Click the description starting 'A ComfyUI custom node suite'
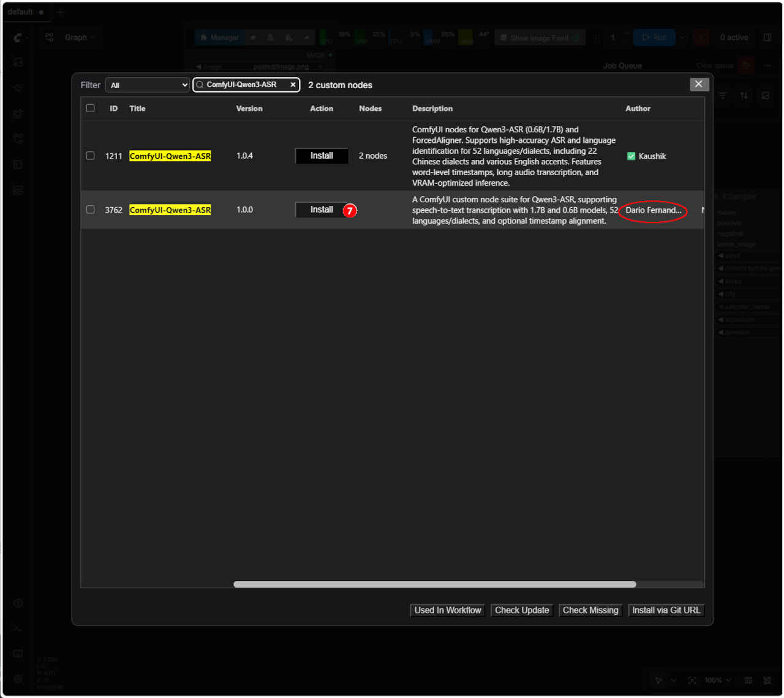This screenshot has height=698, width=784. tap(515, 210)
